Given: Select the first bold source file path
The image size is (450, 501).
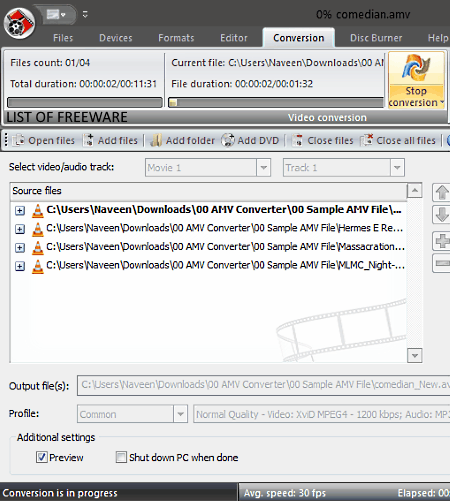Looking at the screenshot, I should (224, 209).
